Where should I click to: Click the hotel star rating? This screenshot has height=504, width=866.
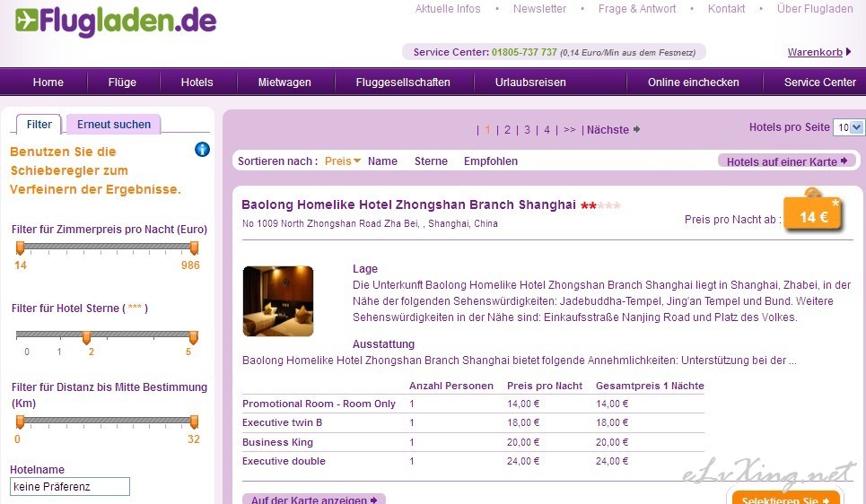coord(600,205)
